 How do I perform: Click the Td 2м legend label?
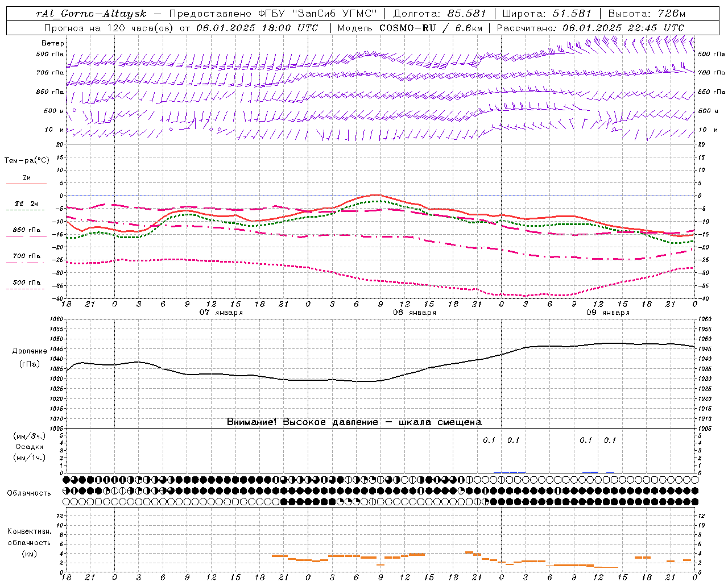(x=27, y=203)
